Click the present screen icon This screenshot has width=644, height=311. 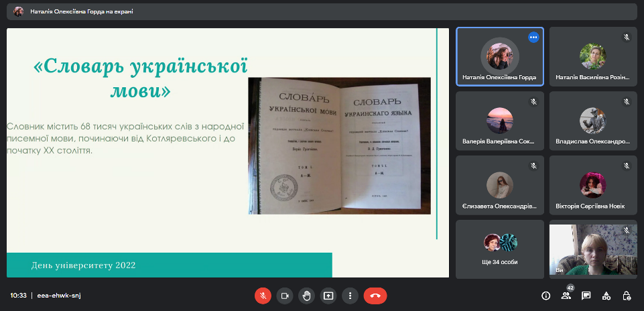[x=328, y=295]
